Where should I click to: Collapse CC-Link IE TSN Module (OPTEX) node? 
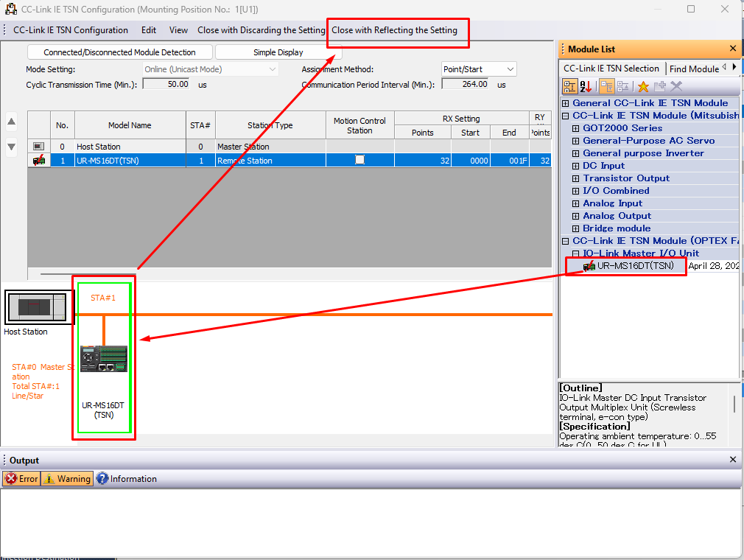tap(565, 241)
